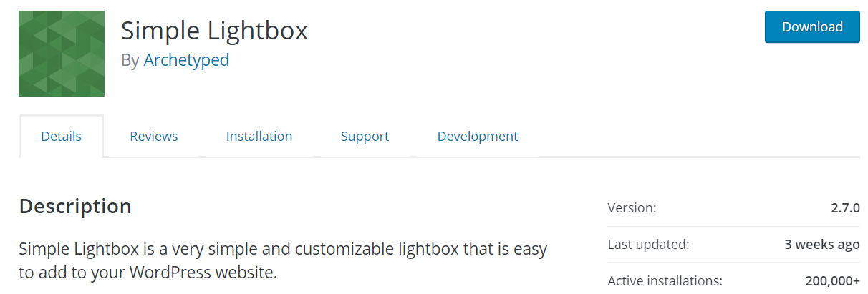Open the Installation tab
868x294 pixels.
259,136
